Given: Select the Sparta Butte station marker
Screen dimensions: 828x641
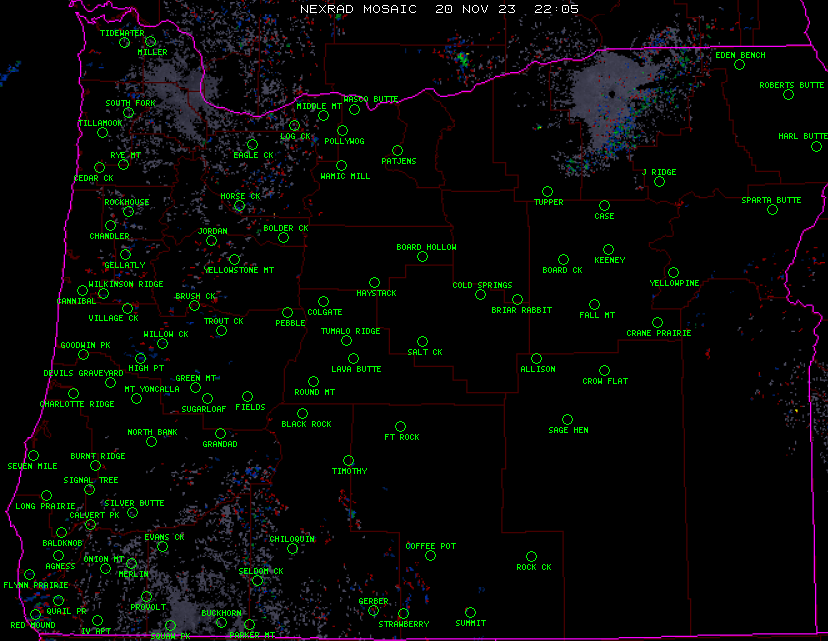Looking at the screenshot, I should tap(772, 210).
